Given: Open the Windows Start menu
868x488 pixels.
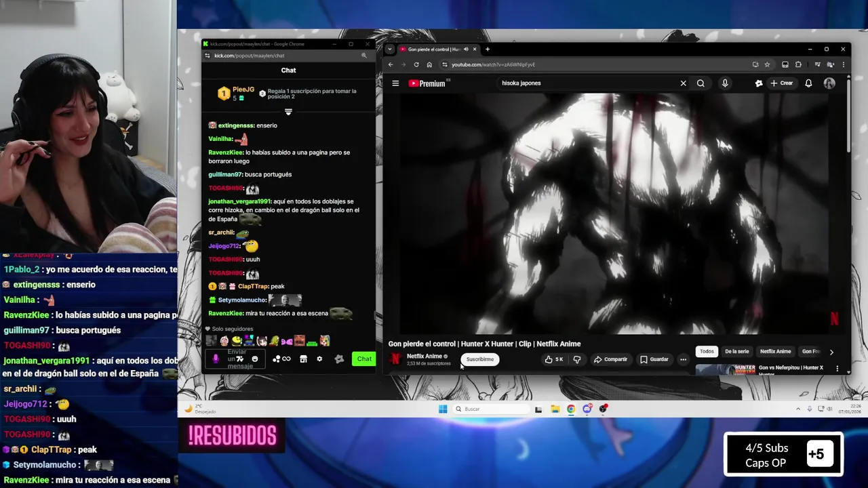Looking at the screenshot, I should (443, 409).
